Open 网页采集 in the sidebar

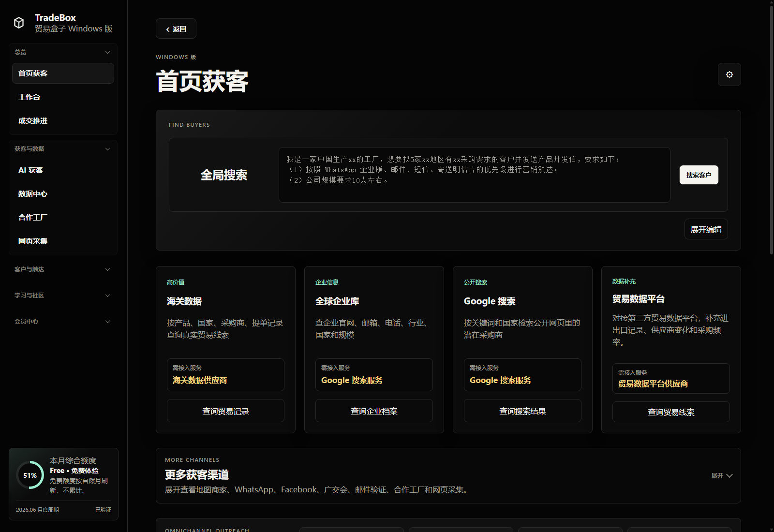[x=63, y=241]
